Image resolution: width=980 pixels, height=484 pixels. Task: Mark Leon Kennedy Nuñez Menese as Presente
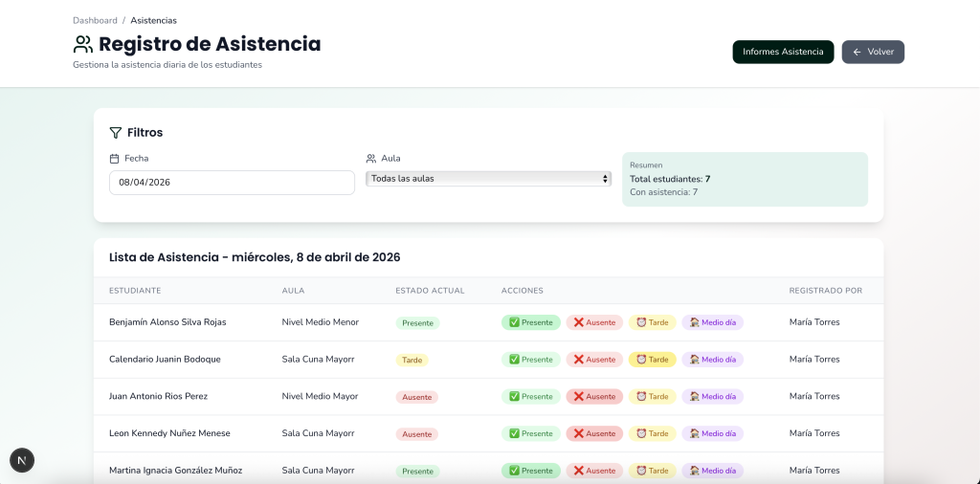coord(531,433)
